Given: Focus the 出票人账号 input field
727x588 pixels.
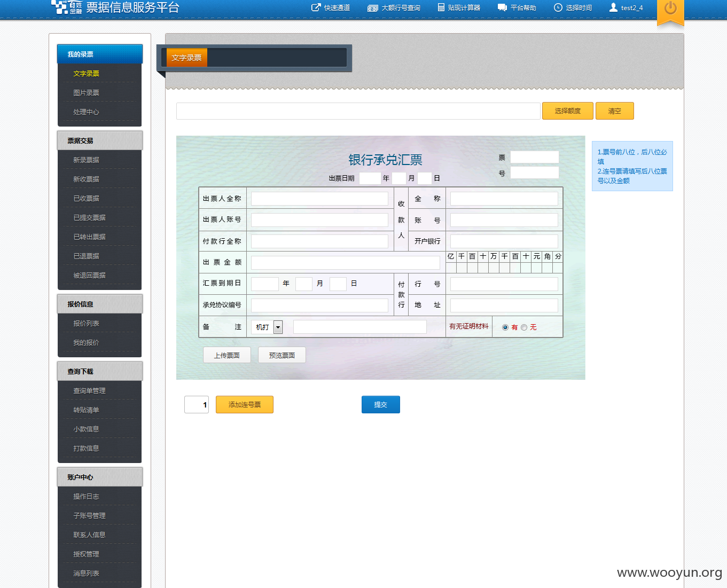Looking at the screenshot, I should click(319, 220).
